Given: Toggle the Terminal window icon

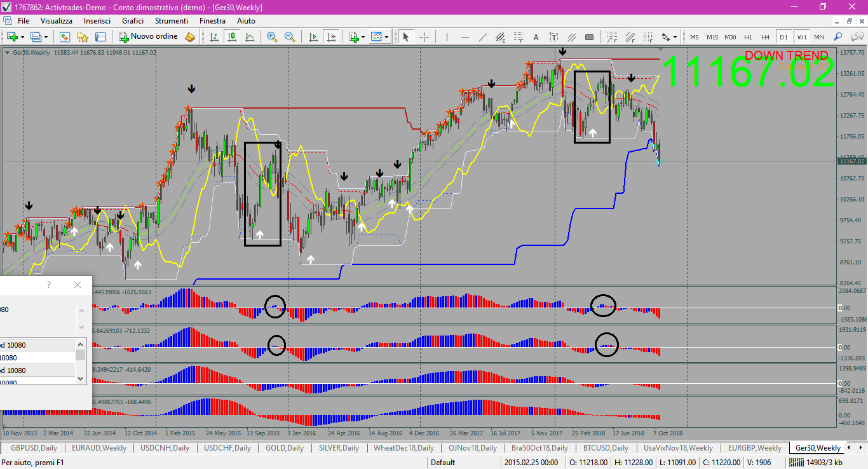Looking at the screenshot, I should coord(100,37).
